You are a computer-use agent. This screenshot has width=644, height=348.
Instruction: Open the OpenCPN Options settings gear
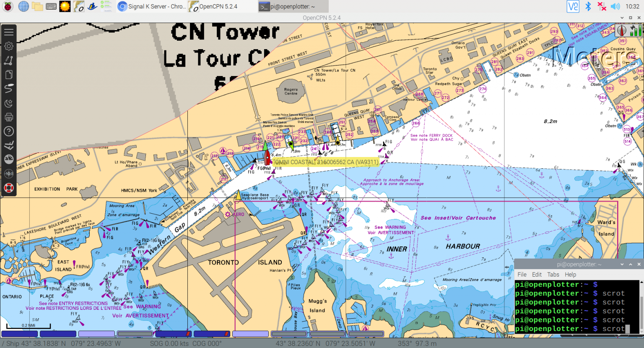pos(9,46)
